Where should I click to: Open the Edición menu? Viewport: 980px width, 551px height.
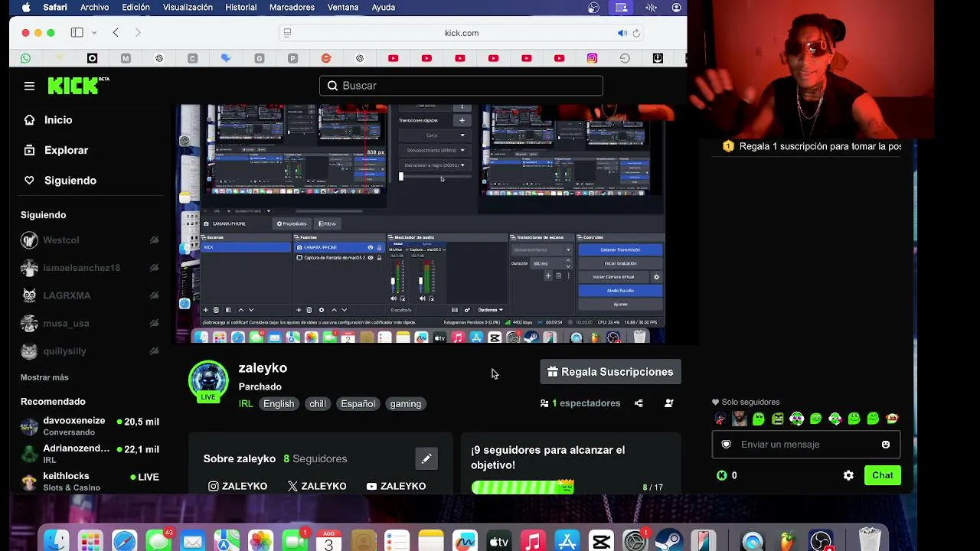tap(136, 7)
